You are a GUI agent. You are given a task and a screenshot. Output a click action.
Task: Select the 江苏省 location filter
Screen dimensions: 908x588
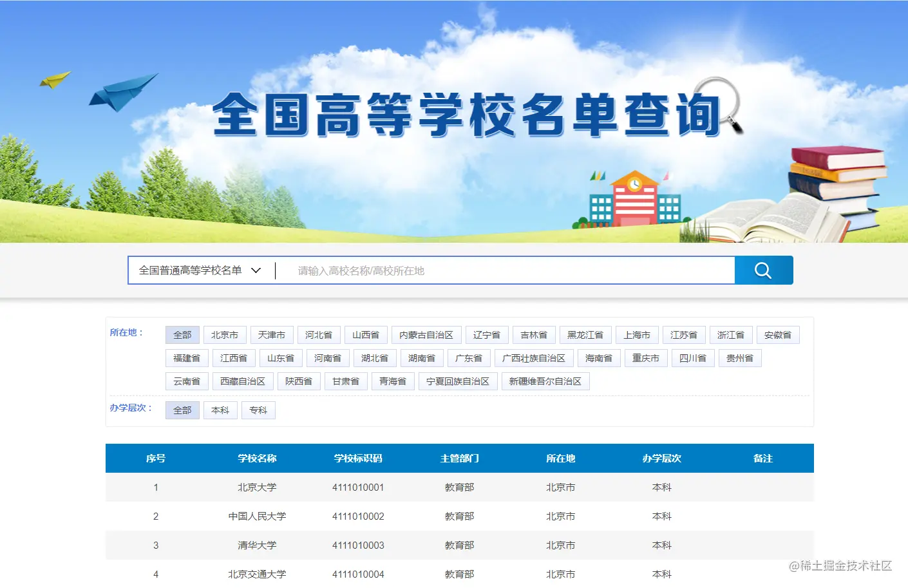pos(684,334)
